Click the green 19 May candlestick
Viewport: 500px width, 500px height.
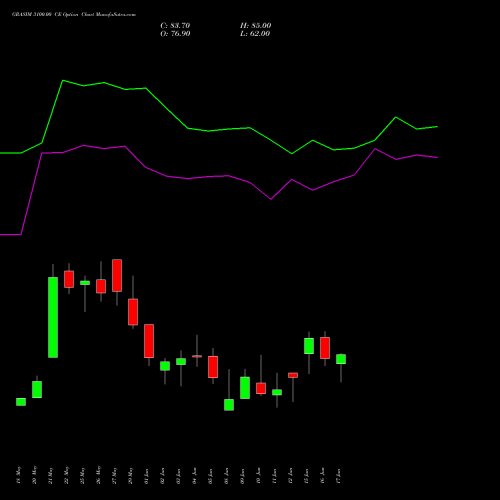(x=21, y=402)
